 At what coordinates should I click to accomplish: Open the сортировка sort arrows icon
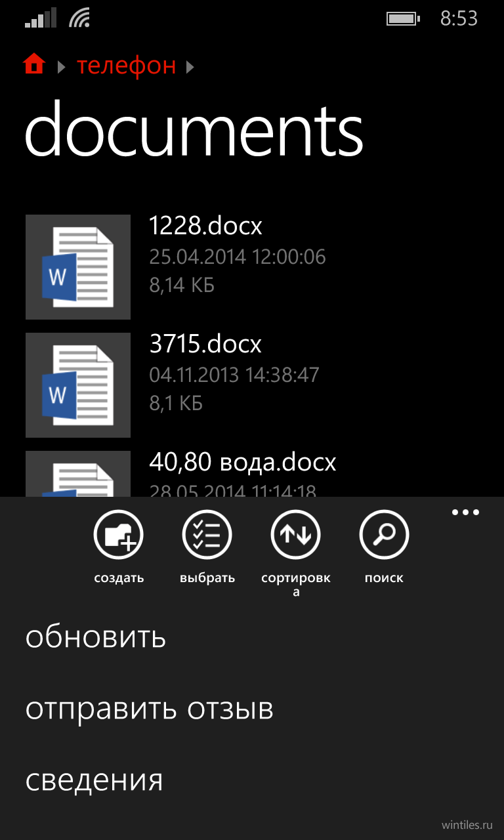point(296,535)
